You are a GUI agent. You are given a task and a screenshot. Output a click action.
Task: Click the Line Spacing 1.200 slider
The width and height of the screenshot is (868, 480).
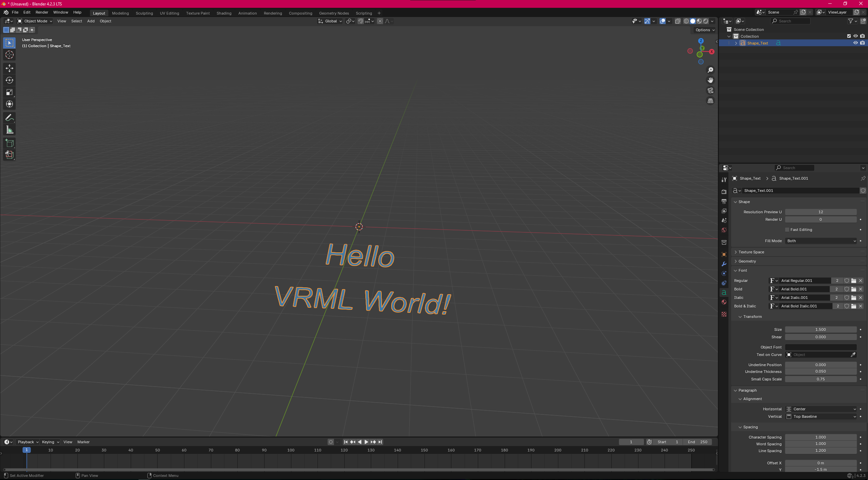pyautogui.click(x=821, y=450)
